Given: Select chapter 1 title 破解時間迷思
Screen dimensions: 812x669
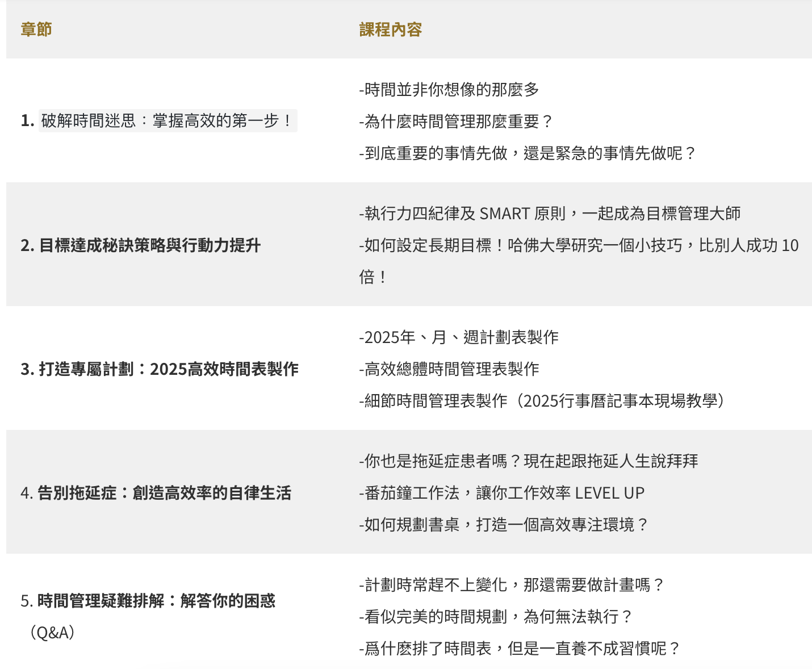Looking at the screenshot, I should tap(167, 121).
